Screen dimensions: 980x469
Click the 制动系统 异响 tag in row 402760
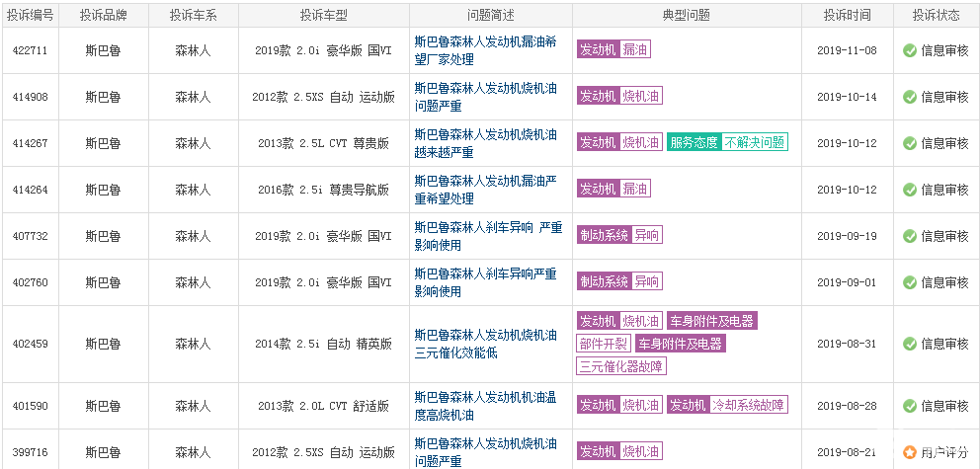(x=619, y=281)
